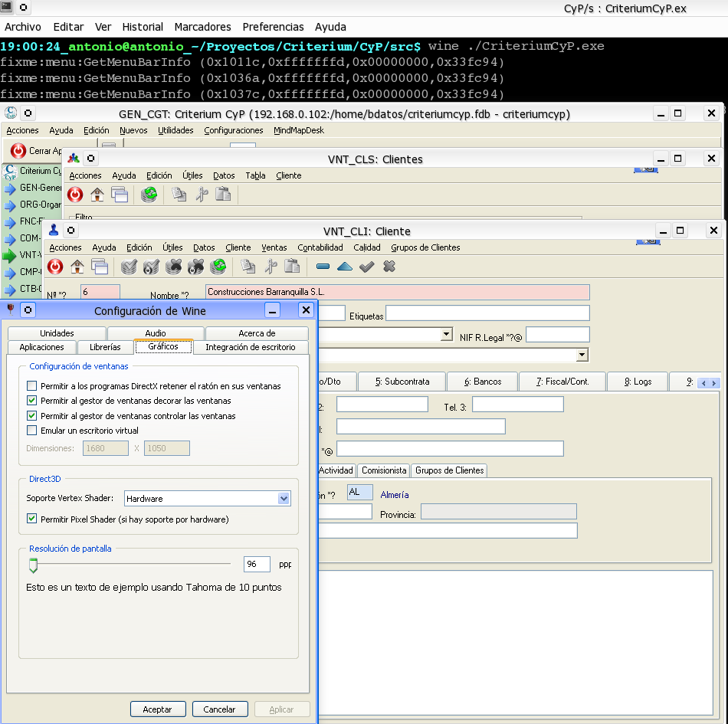This screenshot has height=724, width=728.
Task: Click the blue minus bar icon in VNT_CLI toolbar
Action: pos(323,267)
